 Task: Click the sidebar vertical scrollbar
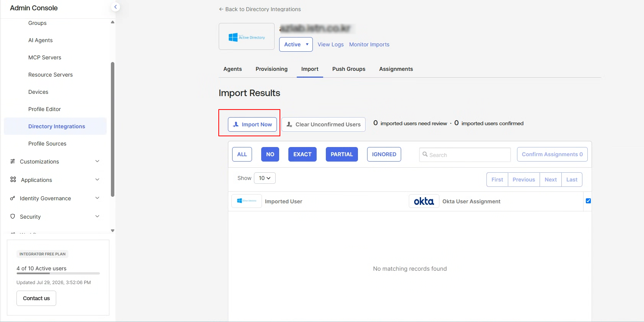tap(112, 129)
